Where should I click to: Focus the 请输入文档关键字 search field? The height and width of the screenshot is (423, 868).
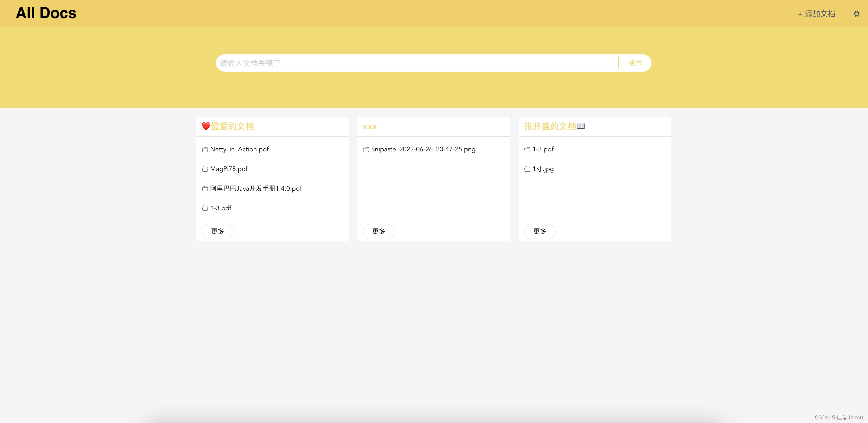click(417, 63)
